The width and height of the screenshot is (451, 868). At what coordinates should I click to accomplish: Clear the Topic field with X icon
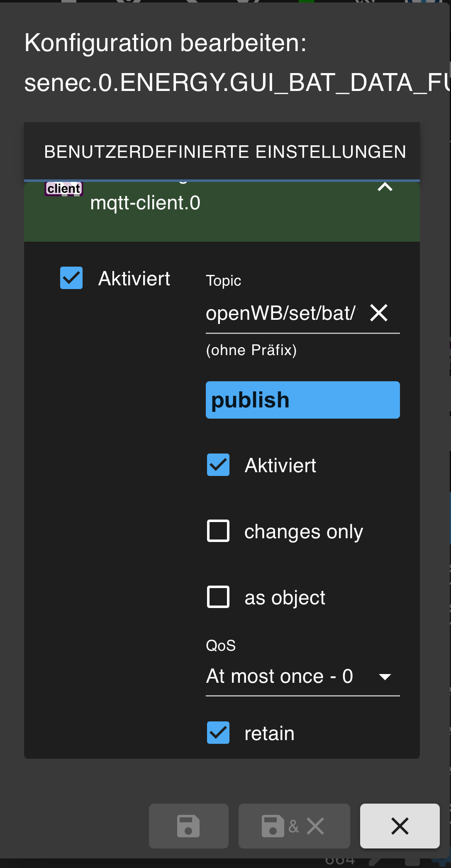coord(379,313)
